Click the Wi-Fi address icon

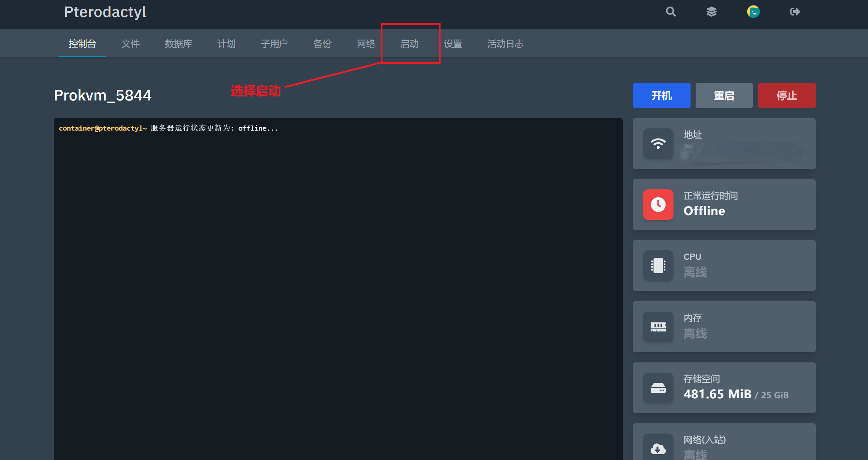click(x=658, y=144)
